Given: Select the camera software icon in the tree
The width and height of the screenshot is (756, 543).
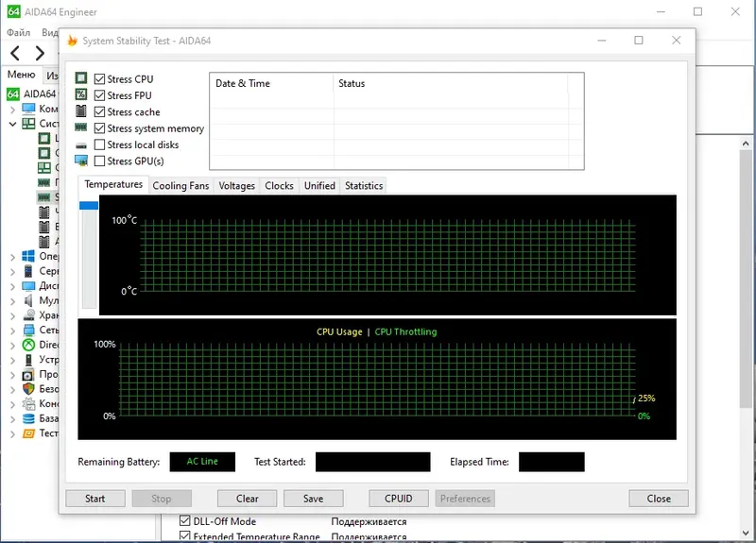Looking at the screenshot, I should tap(28, 374).
